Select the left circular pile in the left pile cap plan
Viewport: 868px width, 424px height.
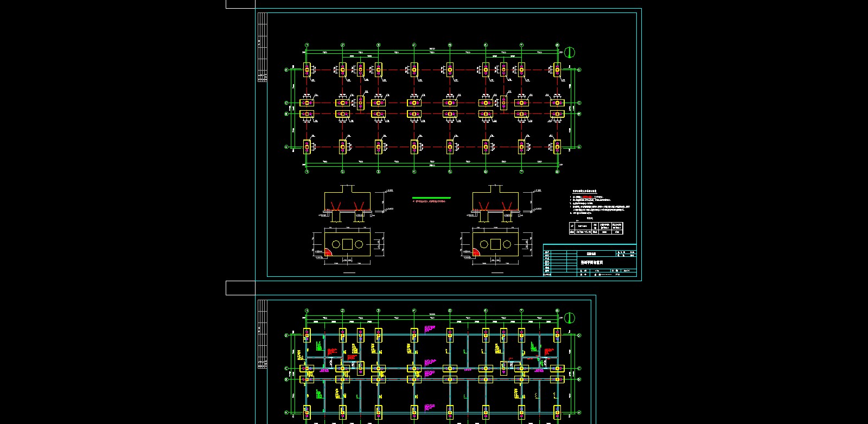(335, 245)
